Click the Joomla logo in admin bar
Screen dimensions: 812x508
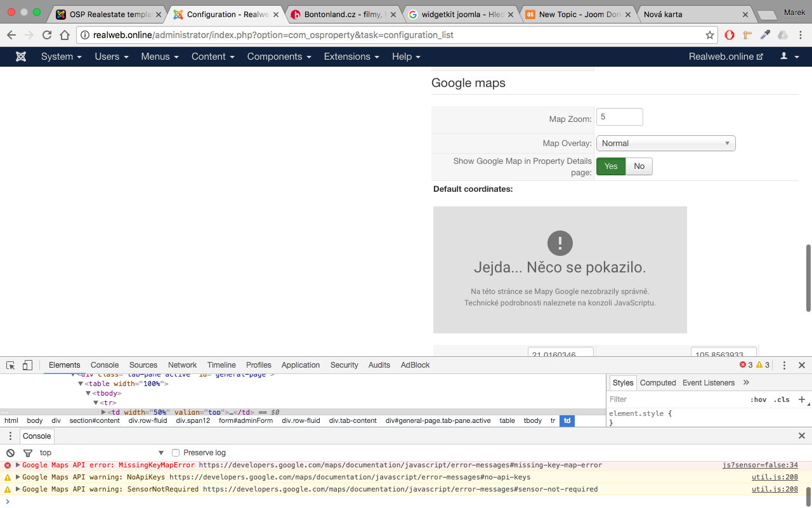21,57
